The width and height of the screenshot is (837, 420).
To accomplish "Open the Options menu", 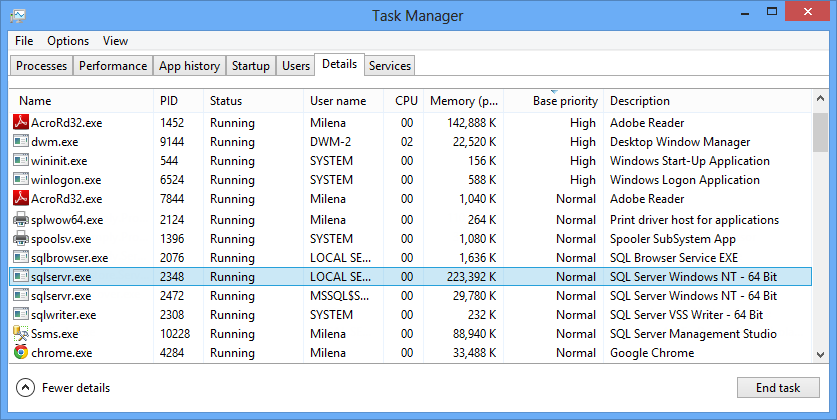I will [x=68, y=41].
